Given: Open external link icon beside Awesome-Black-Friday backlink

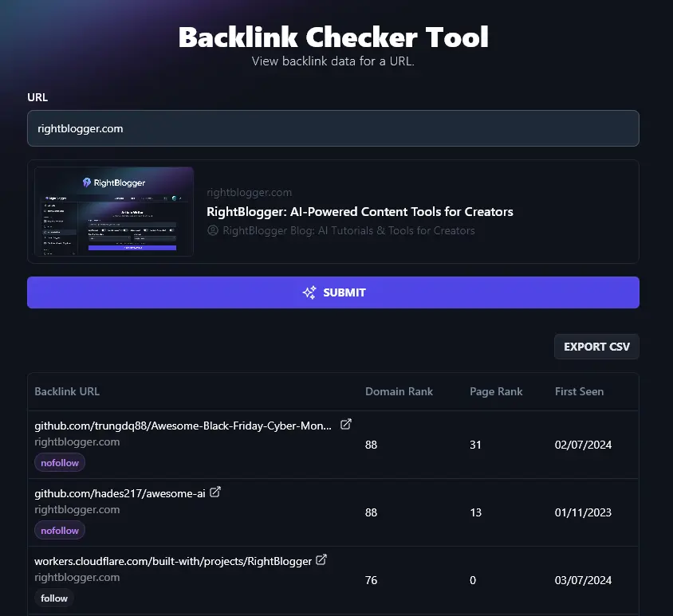Looking at the screenshot, I should pos(345,424).
